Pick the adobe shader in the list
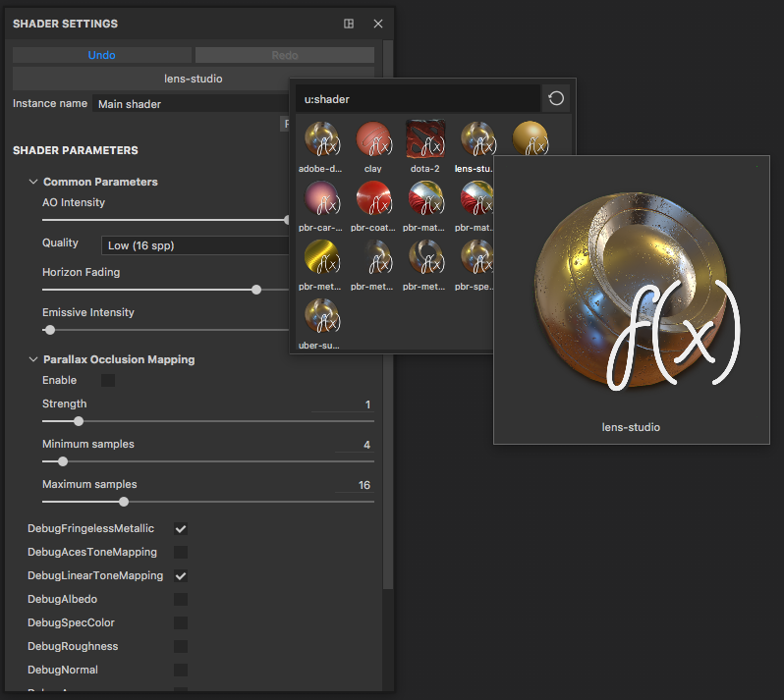The image size is (784, 700). click(x=322, y=140)
